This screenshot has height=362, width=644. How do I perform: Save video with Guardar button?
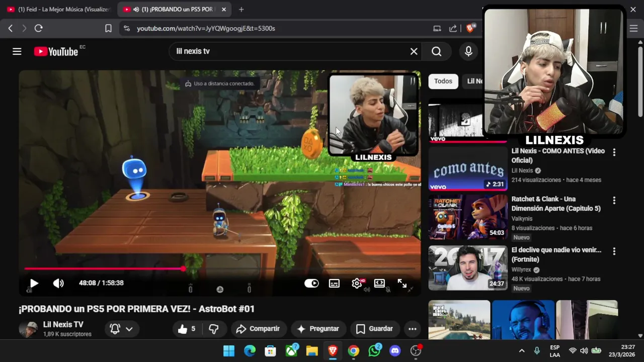coord(374,329)
